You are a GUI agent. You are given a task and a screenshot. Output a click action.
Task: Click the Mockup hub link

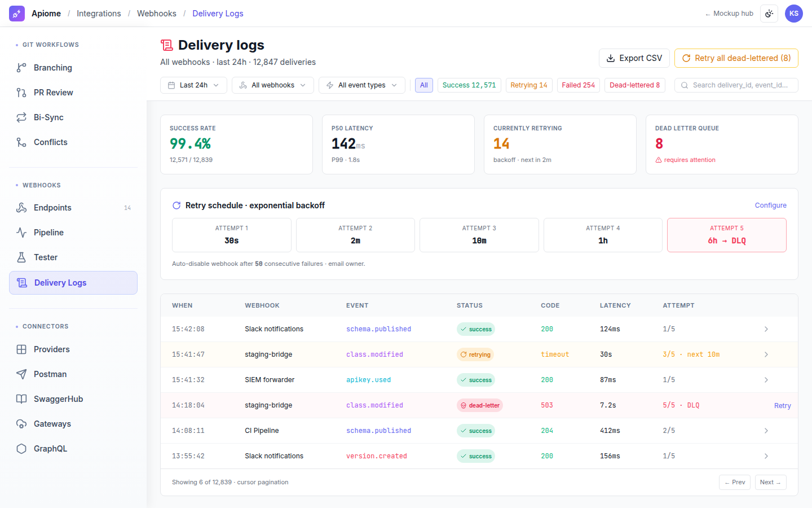tap(729, 14)
